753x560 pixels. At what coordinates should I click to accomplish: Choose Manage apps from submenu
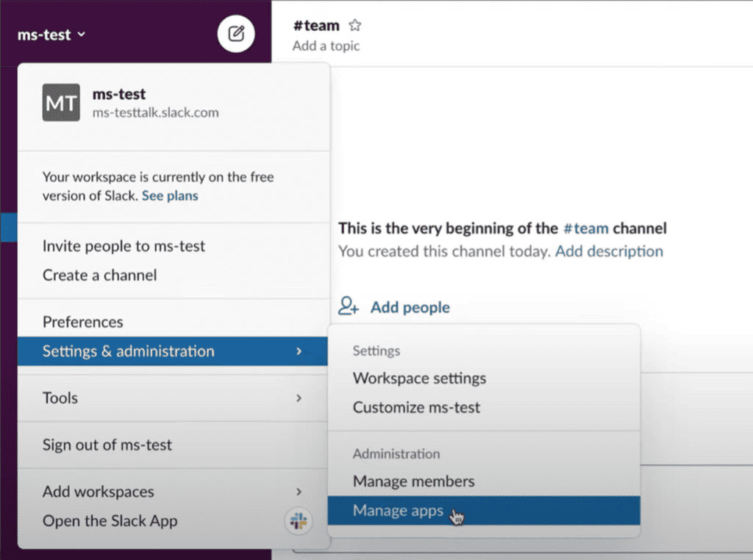(398, 510)
